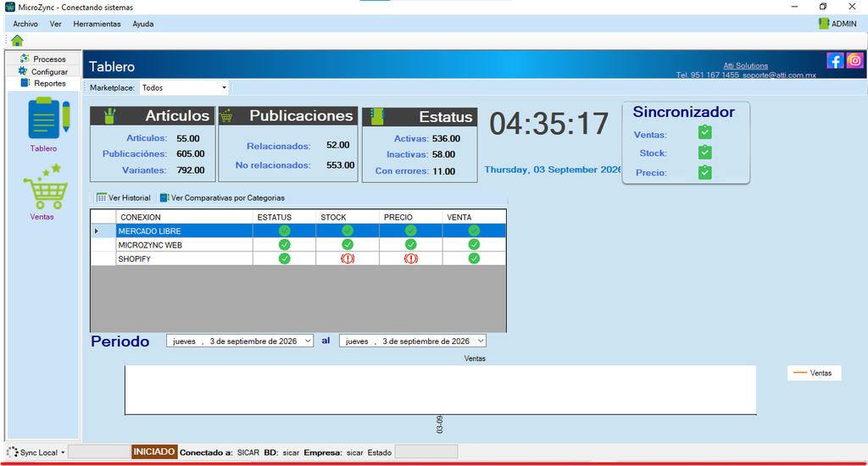
Task: Click the ESTATUS column header
Action: 285,217
